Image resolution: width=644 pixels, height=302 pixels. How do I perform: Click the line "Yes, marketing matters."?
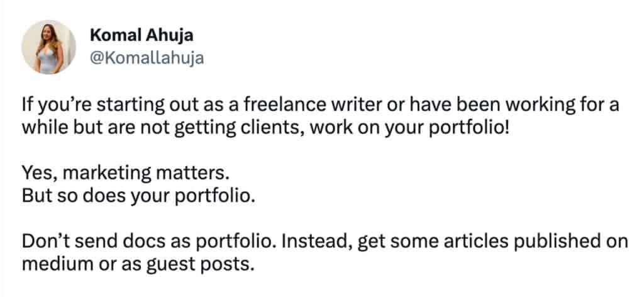[x=112, y=172]
